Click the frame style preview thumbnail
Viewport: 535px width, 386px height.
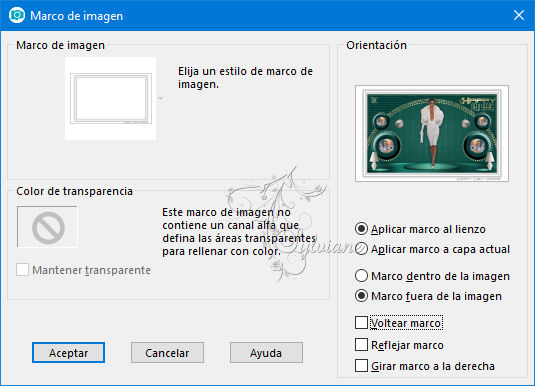(111, 98)
